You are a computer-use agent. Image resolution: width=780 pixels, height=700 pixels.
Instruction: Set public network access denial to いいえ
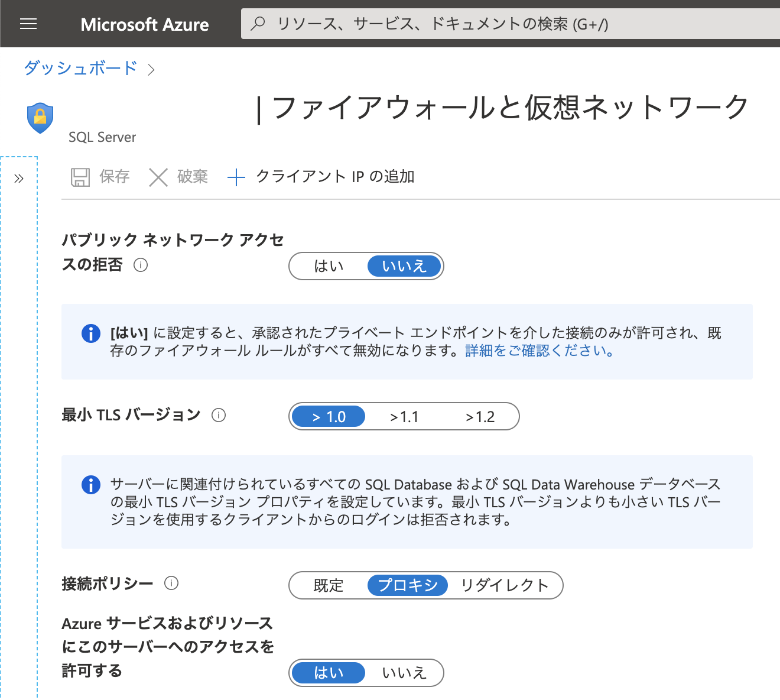tap(404, 266)
